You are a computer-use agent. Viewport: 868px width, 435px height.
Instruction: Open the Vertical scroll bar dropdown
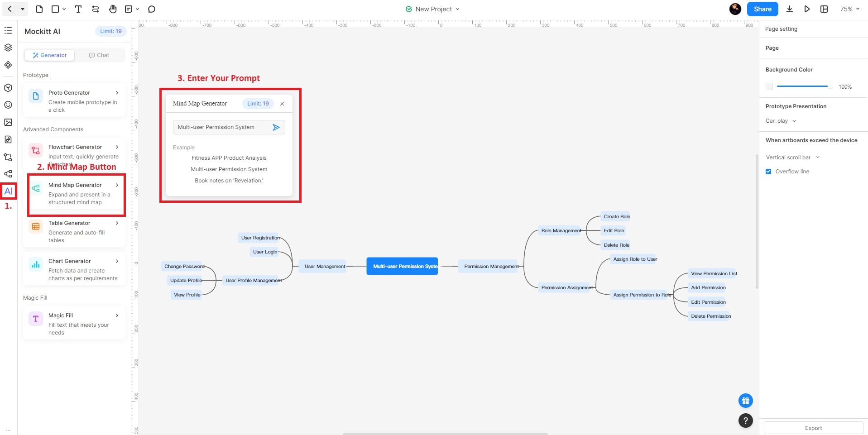click(x=792, y=158)
